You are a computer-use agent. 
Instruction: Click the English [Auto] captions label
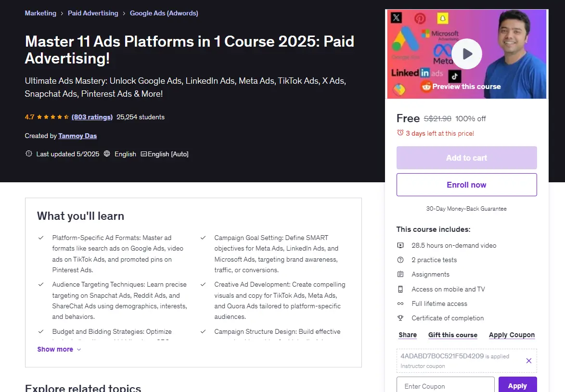(x=168, y=154)
